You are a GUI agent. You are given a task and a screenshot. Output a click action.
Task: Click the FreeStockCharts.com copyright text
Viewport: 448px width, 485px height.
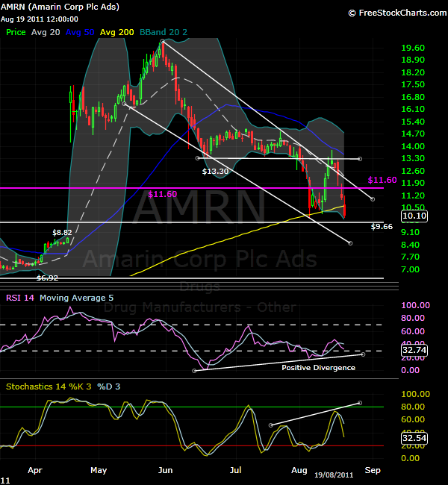coord(397,13)
